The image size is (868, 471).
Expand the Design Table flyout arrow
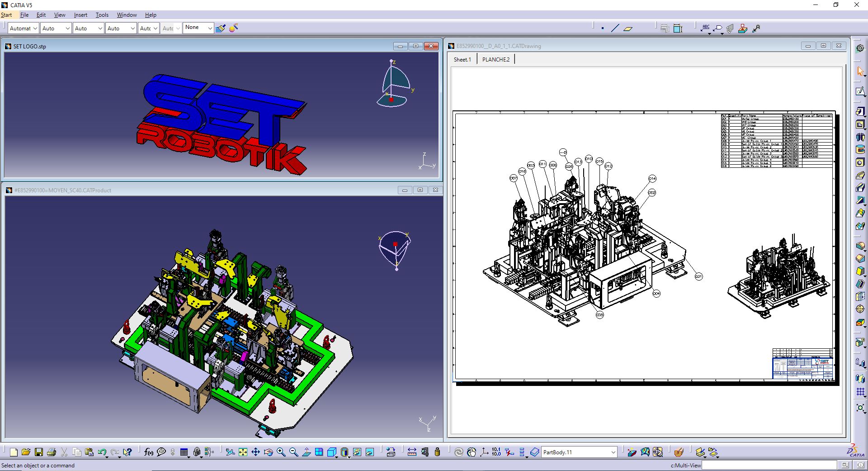click(189, 457)
